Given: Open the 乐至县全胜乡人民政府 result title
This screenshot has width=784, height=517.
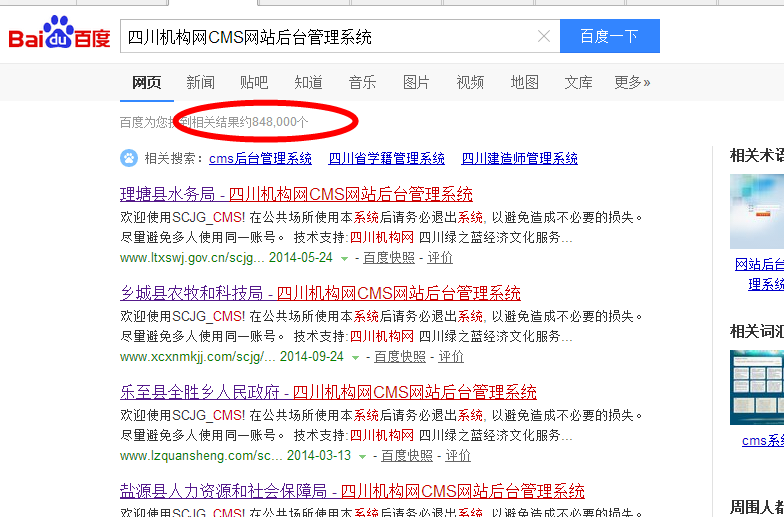Looking at the screenshot, I should [x=328, y=392].
